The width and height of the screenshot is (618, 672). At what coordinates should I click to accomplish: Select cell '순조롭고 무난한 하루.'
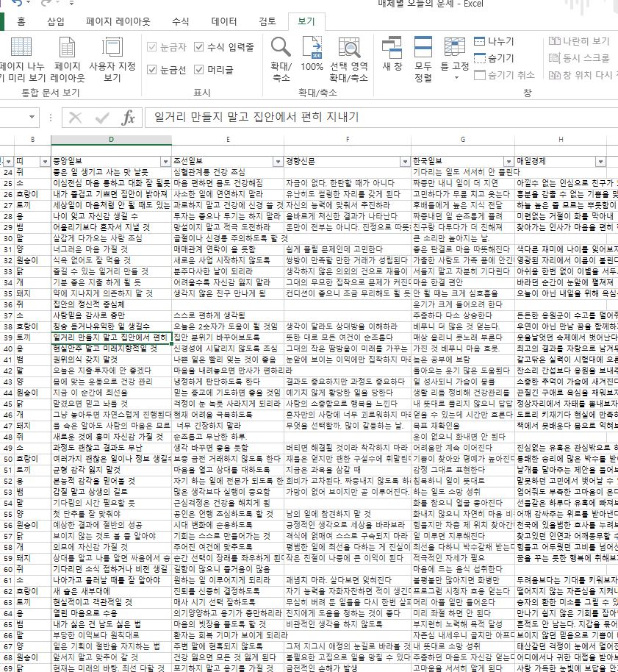pos(228,437)
